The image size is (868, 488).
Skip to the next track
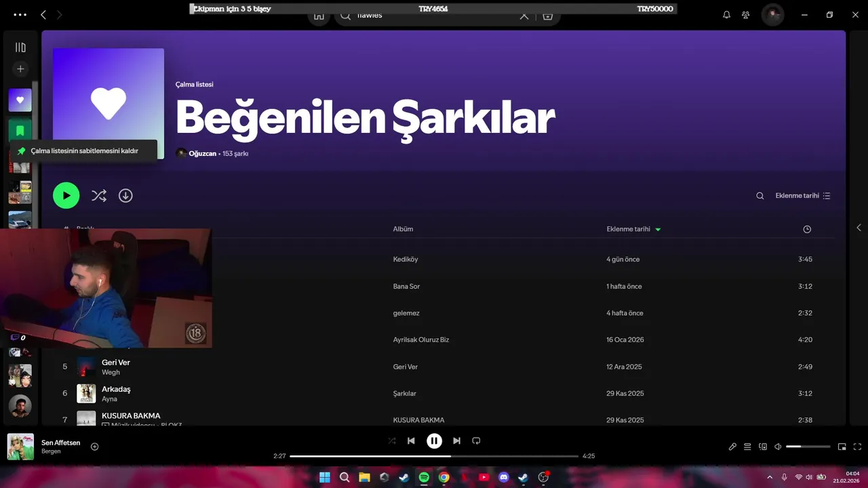(456, 441)
